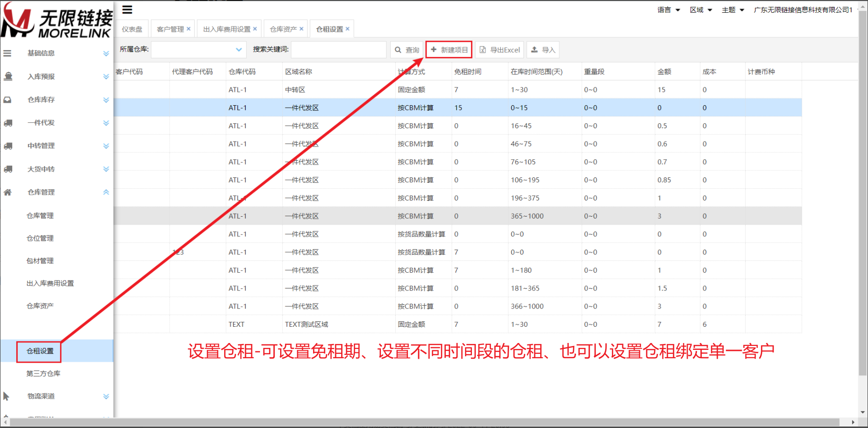Select the row with range 365~1000
Viewport: 868px width, 428px height.
point(458,216)
